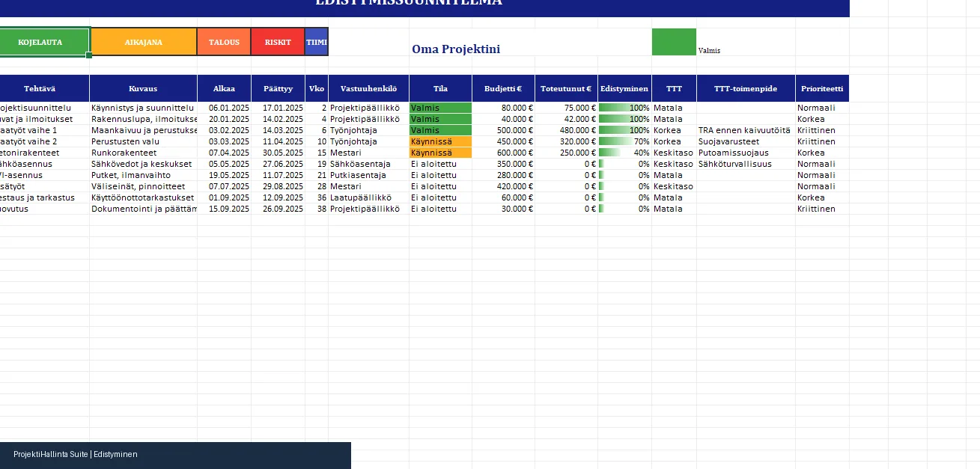Select the "Sähköasentaja" responsible person cell
The image size is (980, 469).
point(368,164)
